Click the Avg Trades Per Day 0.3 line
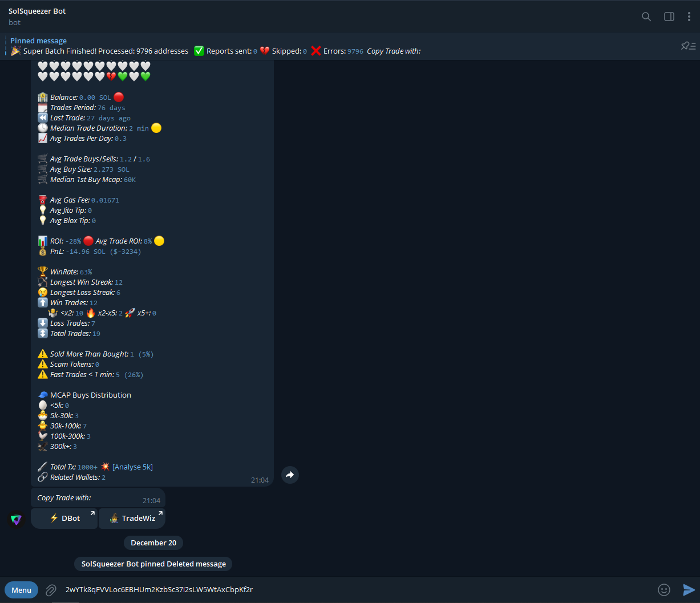700x603 pixels. pos(82,139)
